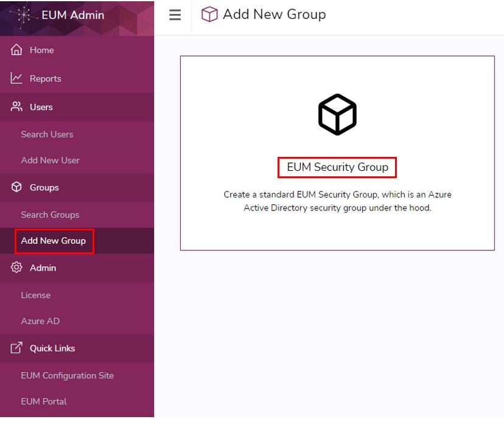Open Home in the sidebar

(77, 50)
